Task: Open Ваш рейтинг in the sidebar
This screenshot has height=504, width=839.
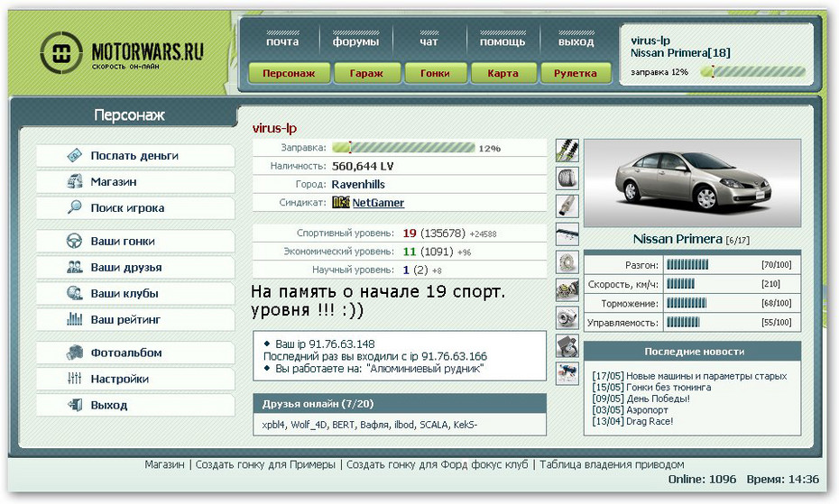Action: pos(135,320)
